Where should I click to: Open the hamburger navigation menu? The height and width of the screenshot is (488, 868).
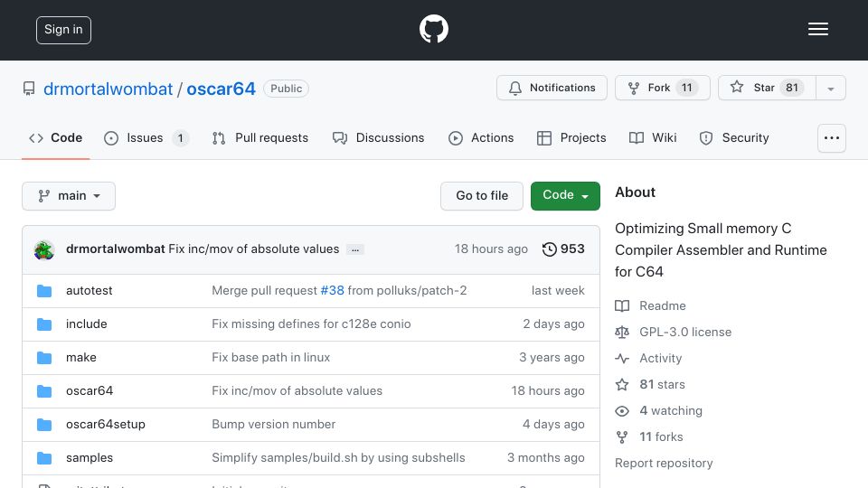pyautogui.click(x=817, y=29)
